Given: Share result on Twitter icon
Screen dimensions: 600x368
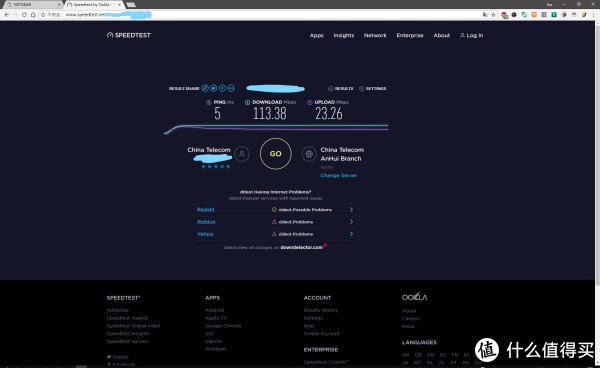Looking at the screenshot, I should tap(214, 88).
